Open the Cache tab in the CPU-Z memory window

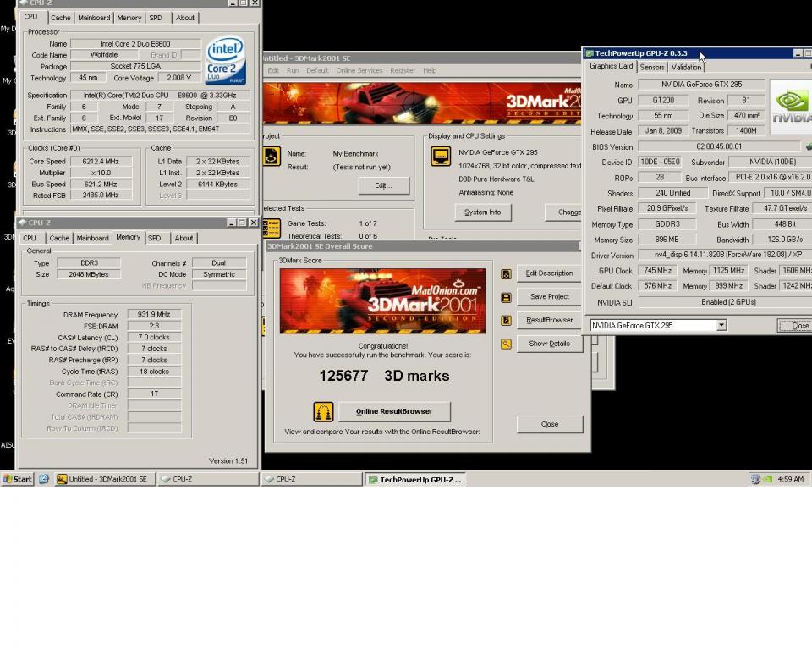[59, 238]
